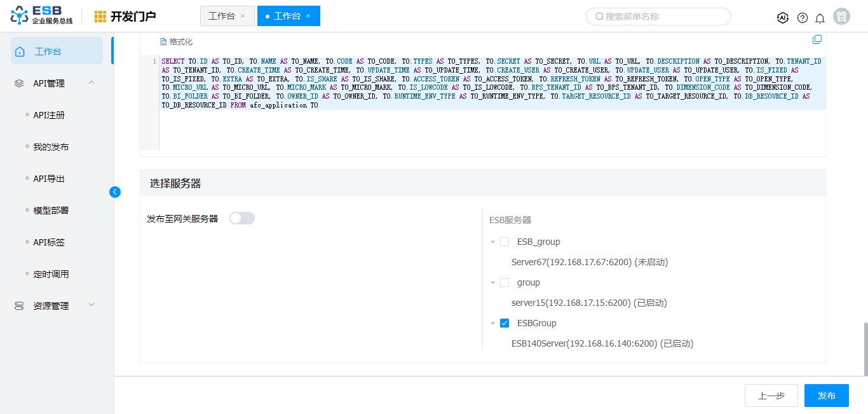Click the 上一步 previous step button
The image size is (868, 414).
[771, 396]
